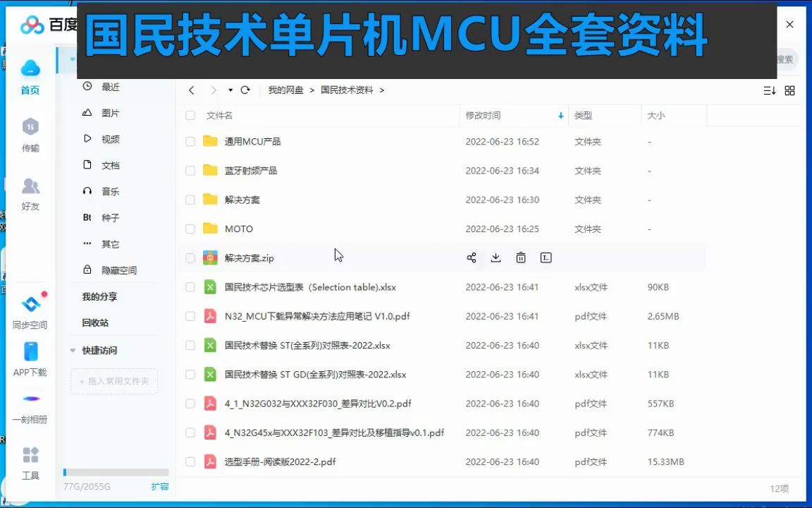
Task: Open the sort order menu icon
Action: coord(769,90)
